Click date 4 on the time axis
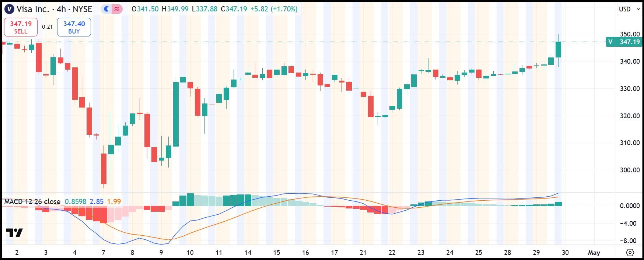 click(75, 253)
